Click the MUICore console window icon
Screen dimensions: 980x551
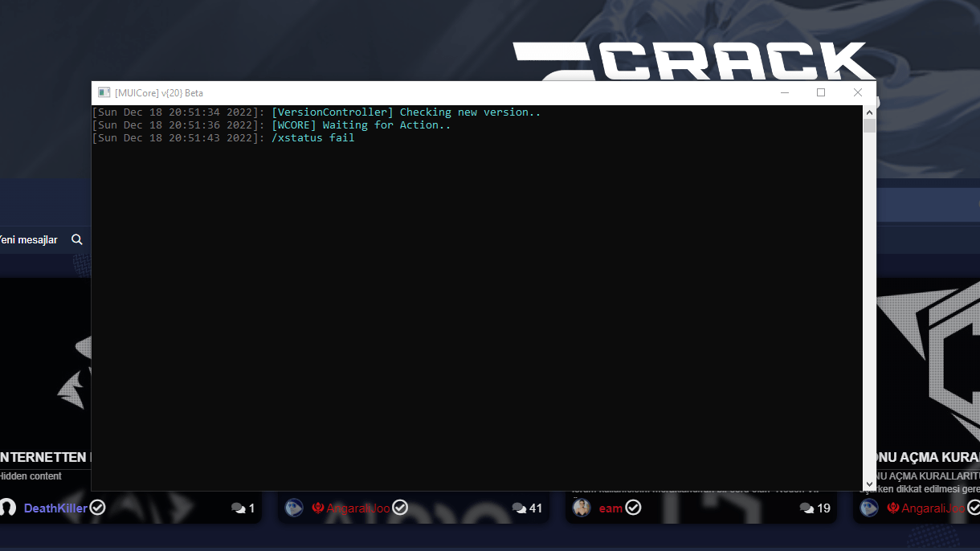point(104,93)
